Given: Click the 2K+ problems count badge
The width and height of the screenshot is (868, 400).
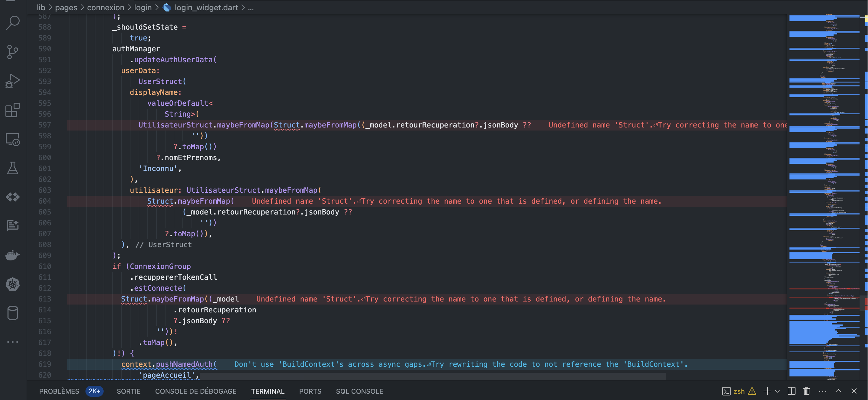Looking at the screenshot, I should coord(94,391).
